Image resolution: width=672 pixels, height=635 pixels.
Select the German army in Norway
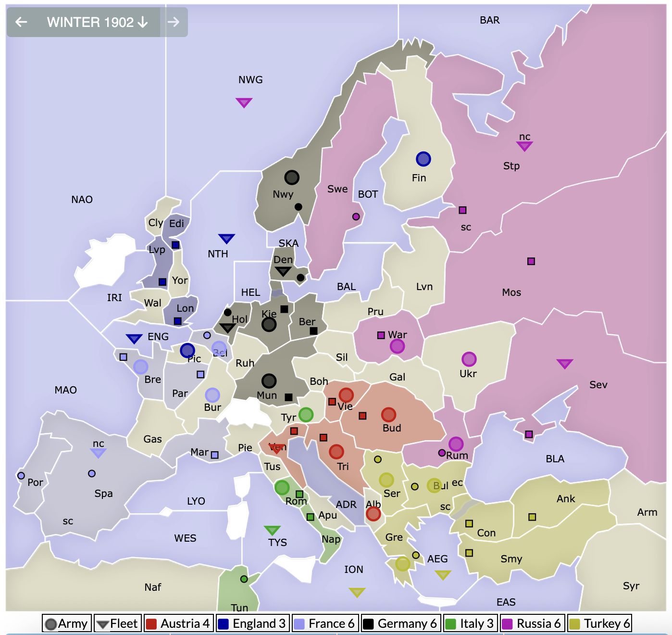pyautogui.click(x=291, y=178)
